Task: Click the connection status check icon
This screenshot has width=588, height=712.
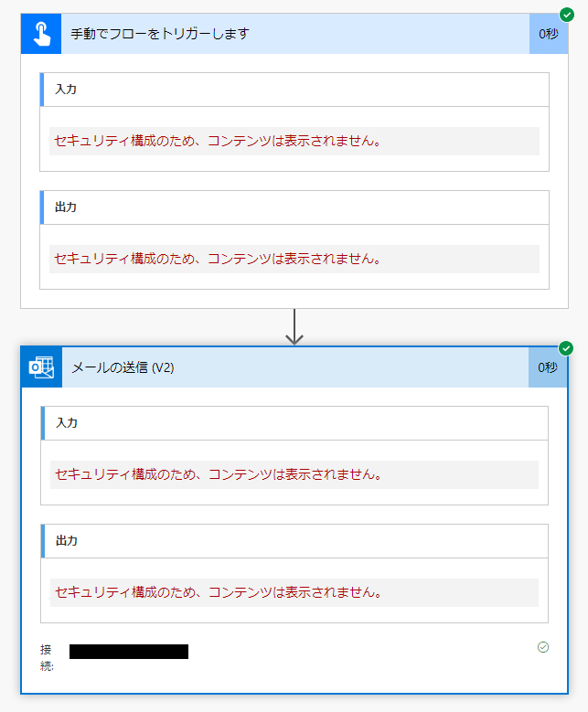Action: [x=543, y=647]
